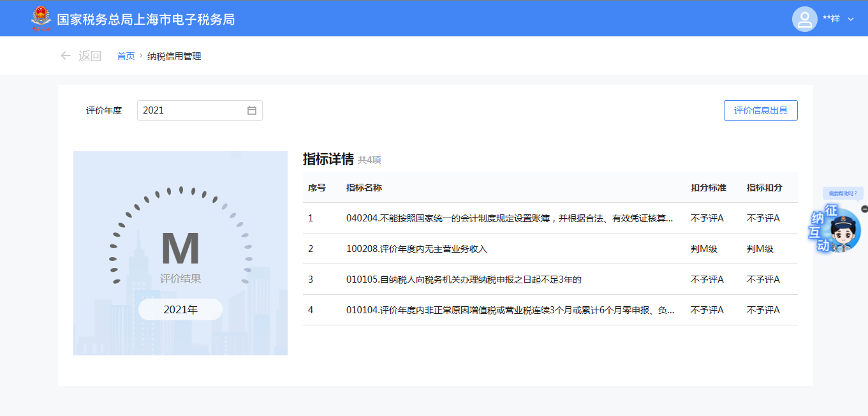Viewport: 868px width, 416px height.
Task: Go to 首页 via breadcrumb
Action: [126, 56]
